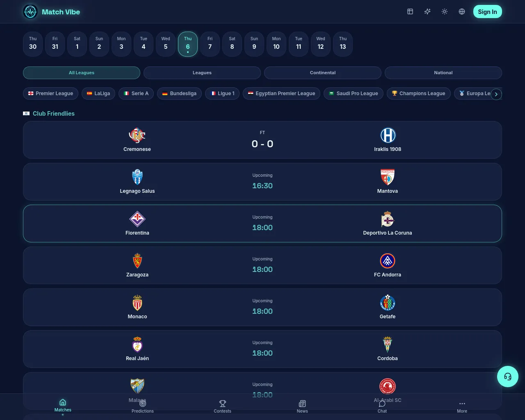Open the layout table icon in header

coord(410,11)
